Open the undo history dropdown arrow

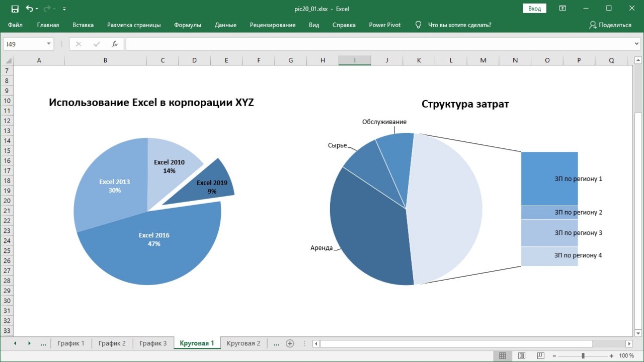(x=37, y=9)
